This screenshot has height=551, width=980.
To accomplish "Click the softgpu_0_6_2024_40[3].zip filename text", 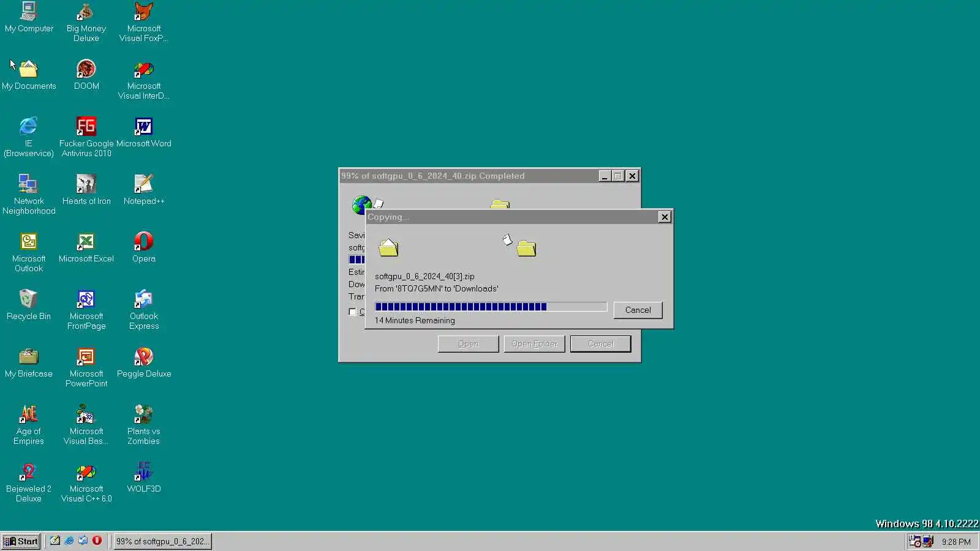I will tap(424, 276).
